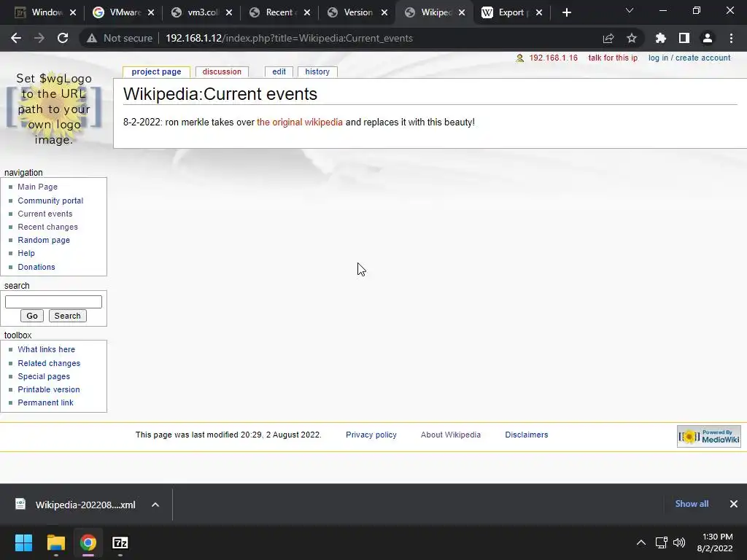Screen dimensions: 747x560
Task: Open talk for this ip link
Action: point(613,58)
